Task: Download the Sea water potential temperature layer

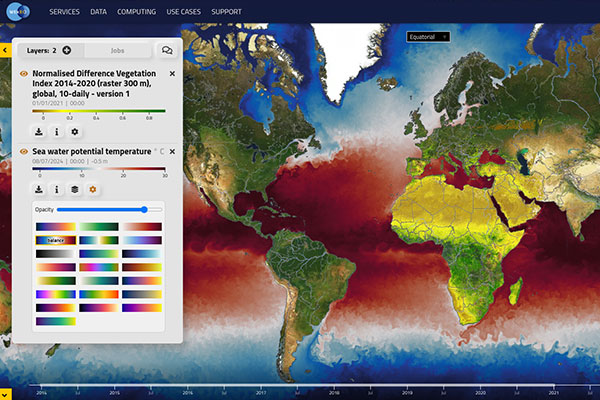Action: point(38,188)
